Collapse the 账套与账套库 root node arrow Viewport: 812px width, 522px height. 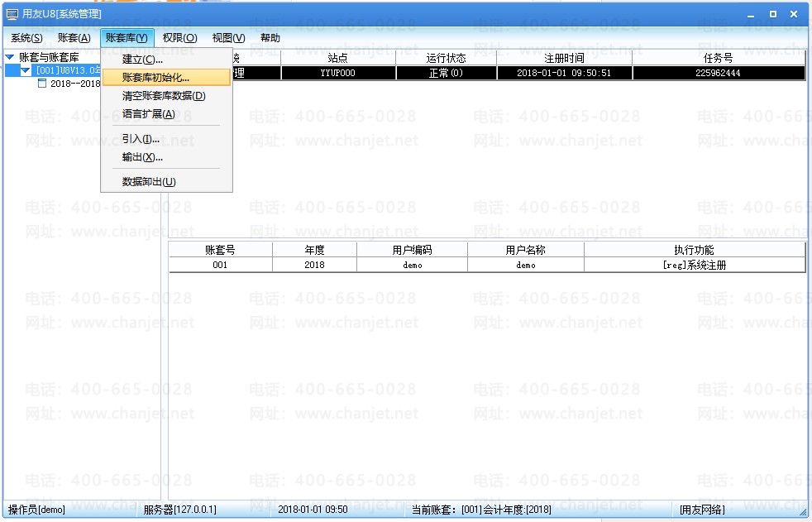[x=10, y=57]
